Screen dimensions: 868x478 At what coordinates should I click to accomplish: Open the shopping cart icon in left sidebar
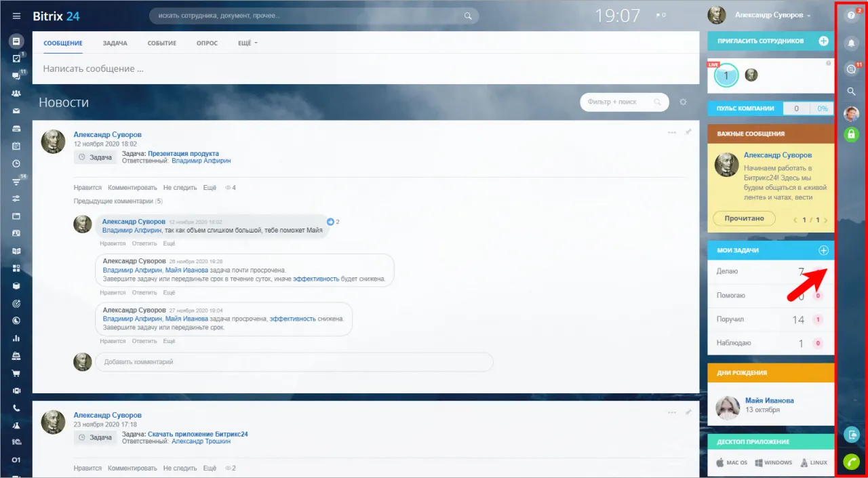coord(16,373)
